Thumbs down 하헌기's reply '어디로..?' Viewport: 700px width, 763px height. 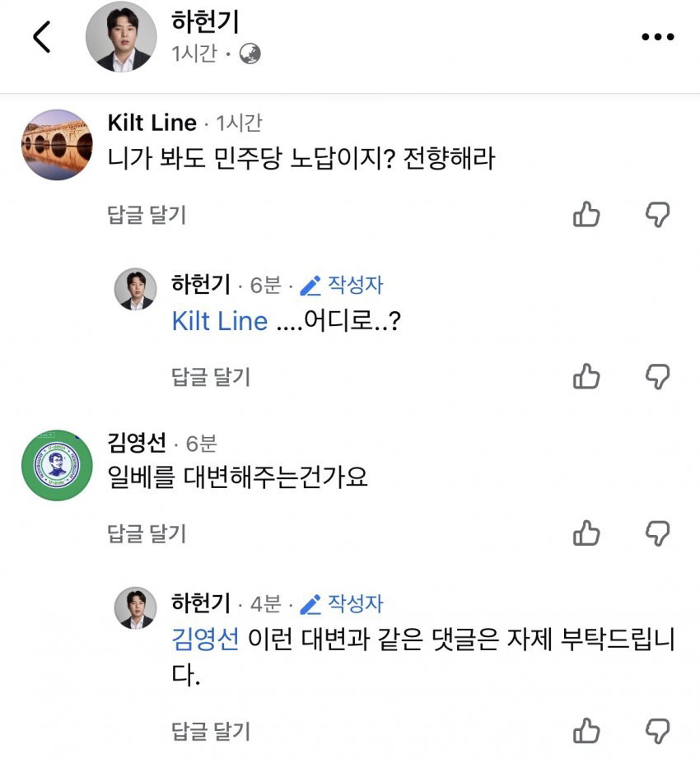click(x=658, y=377)
